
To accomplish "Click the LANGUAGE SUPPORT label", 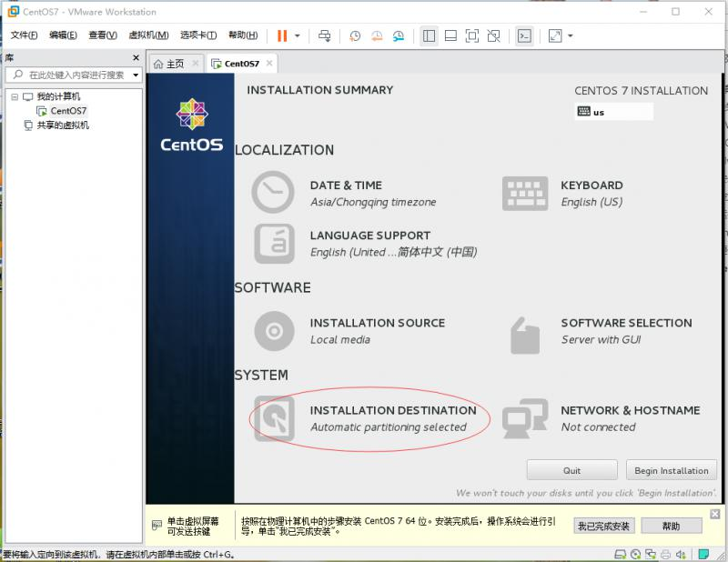I will pyautogui.click(x=370, y=236).
